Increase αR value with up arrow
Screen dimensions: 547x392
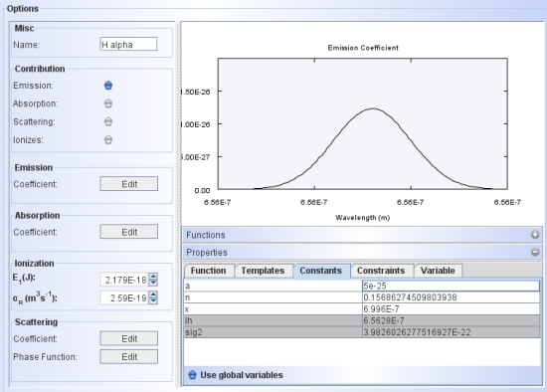[153, 294]
